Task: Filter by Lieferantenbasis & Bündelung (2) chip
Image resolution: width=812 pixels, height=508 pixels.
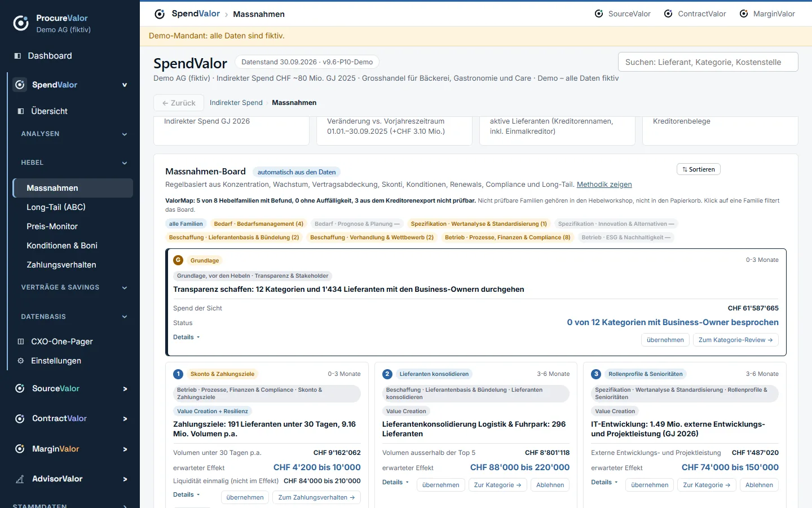Action: [x=234, y=238]
